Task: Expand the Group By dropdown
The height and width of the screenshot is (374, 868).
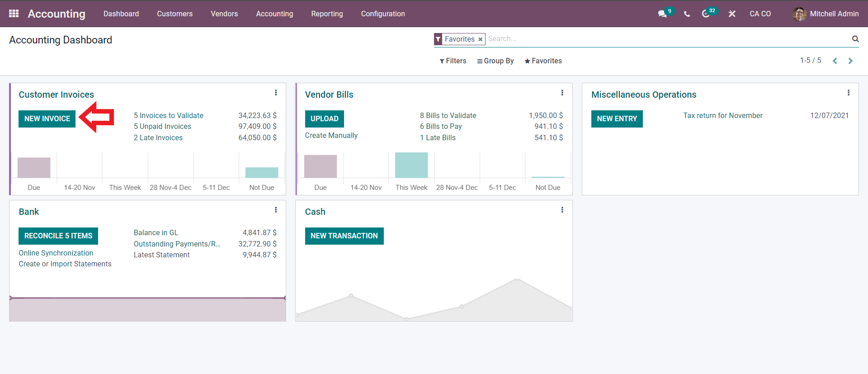Action: [495, 61]
